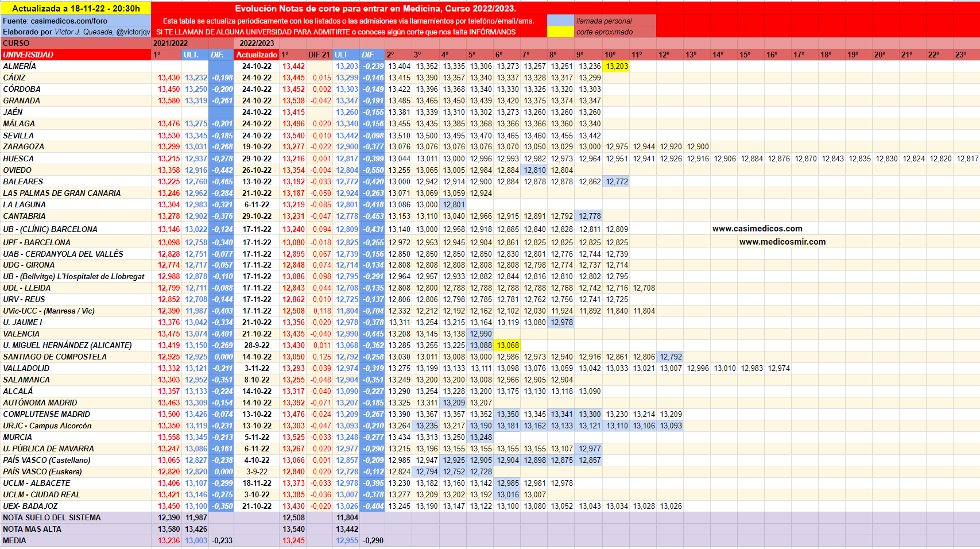The image size is (980, 549).
Task: Click the 'MÁLAGA' university cell
Action: 76,123
